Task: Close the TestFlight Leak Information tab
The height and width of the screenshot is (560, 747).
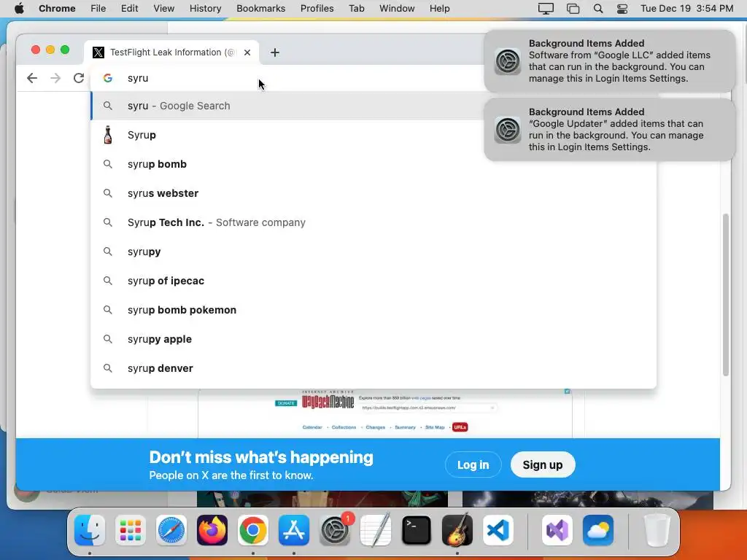Action: pyautogui.click(x=247, y=52)
